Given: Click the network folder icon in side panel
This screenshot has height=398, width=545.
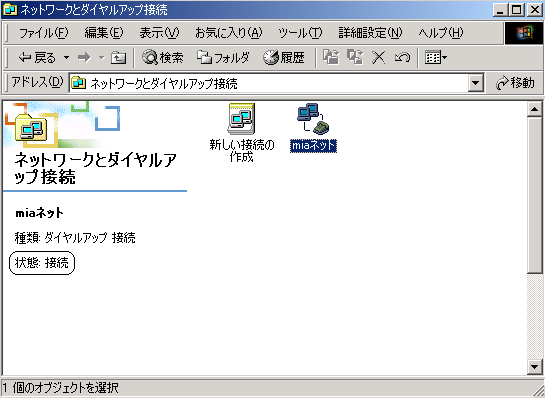Looking at the screenshot, I should pos(31,128).
